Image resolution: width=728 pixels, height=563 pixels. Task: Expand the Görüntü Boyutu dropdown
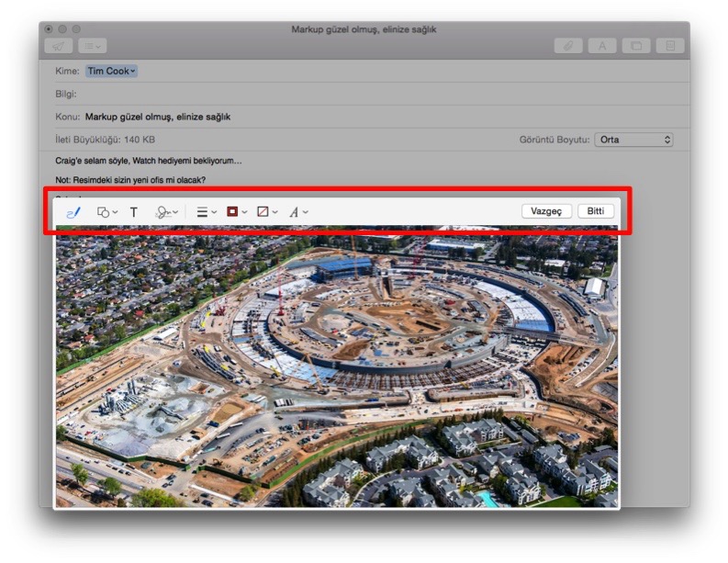point(633,140)
